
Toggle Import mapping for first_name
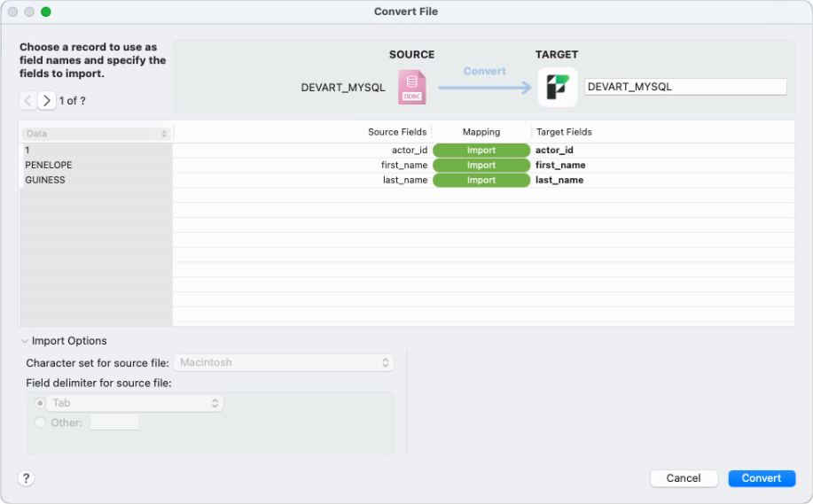coord(481,166)
